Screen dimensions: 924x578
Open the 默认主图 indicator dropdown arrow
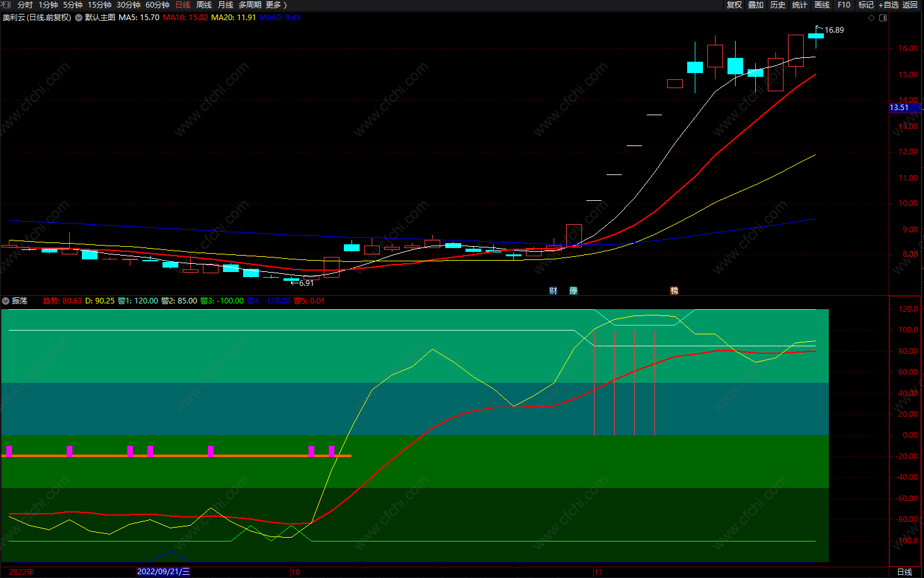[79, 18]
